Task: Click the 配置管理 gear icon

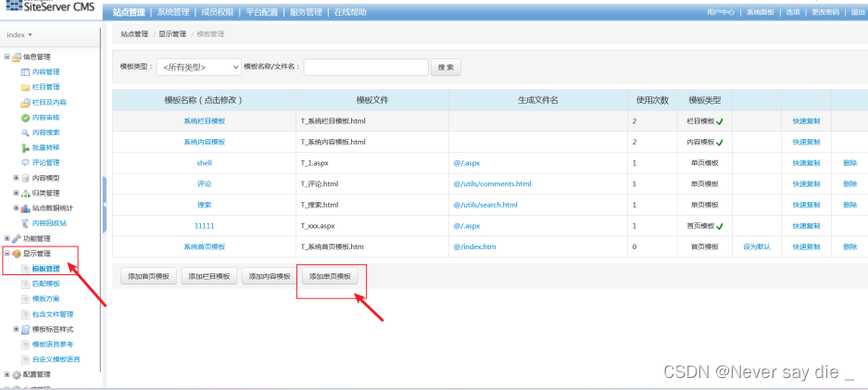Action: [16, 374]
